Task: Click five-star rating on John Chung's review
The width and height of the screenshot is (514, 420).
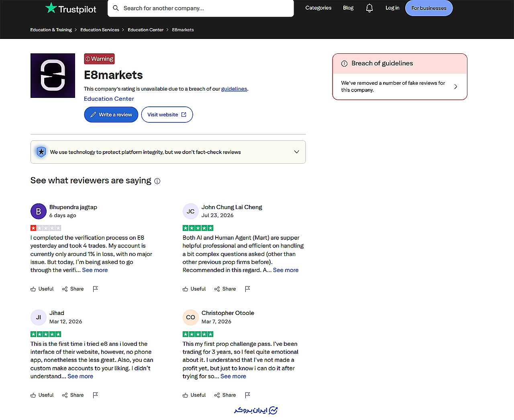Action: coord(198,228)
